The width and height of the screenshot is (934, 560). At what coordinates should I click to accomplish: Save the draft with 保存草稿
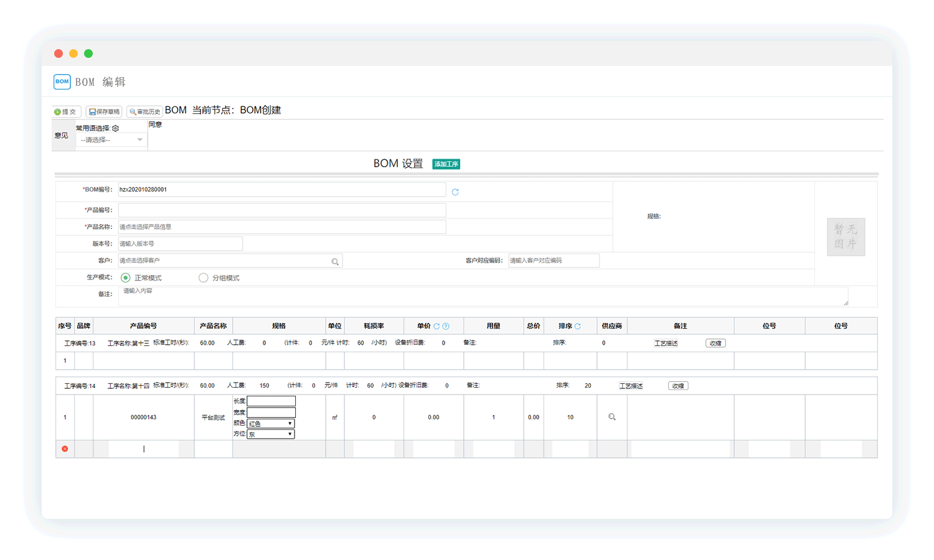point(104,112)
